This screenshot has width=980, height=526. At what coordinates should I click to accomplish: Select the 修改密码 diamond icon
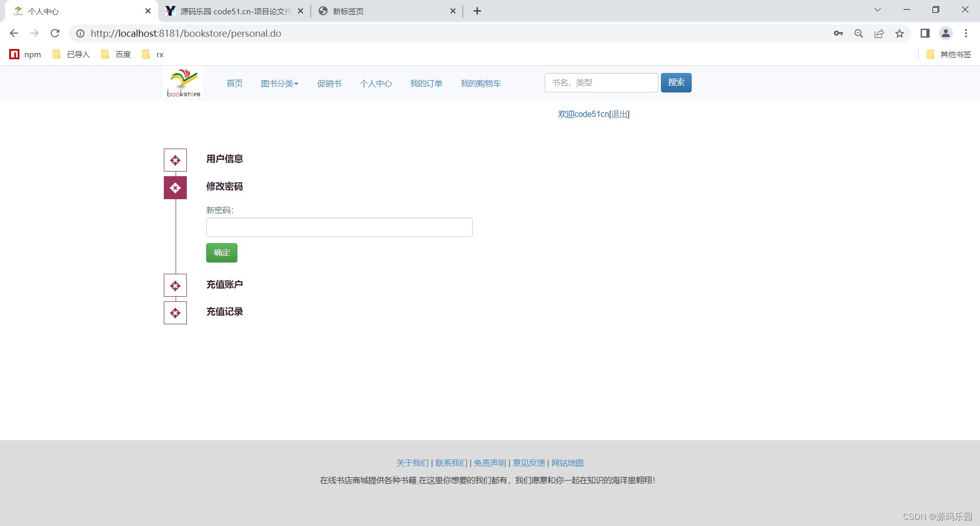[x=175, y=187]
